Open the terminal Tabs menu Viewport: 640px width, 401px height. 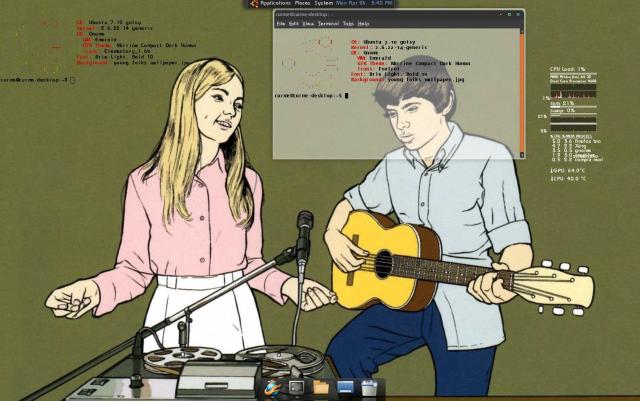(348, 24)
